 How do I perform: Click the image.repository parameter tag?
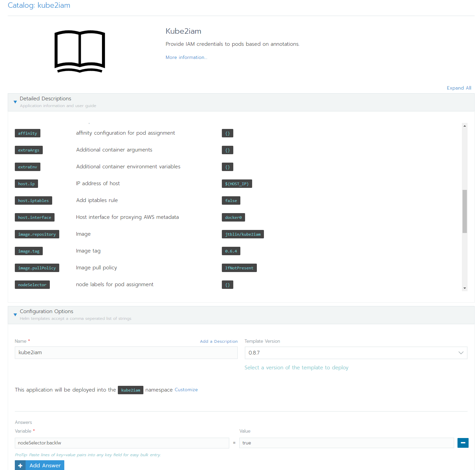[x=37, y=234]
